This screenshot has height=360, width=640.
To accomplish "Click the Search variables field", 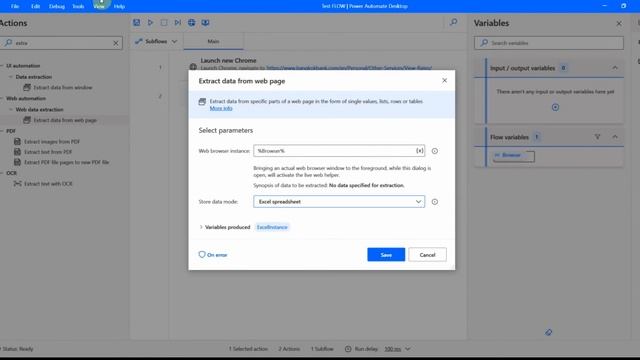I will [x=549, y=43].
